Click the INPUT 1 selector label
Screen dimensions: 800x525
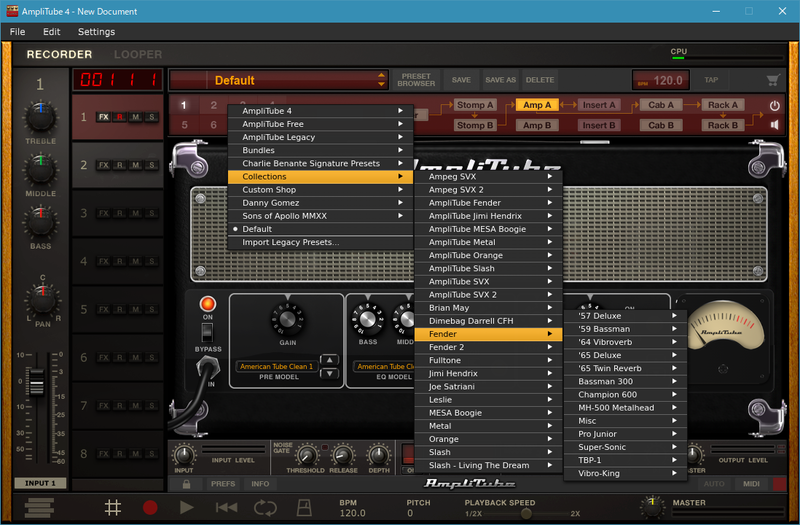click(x=40, y=483)
